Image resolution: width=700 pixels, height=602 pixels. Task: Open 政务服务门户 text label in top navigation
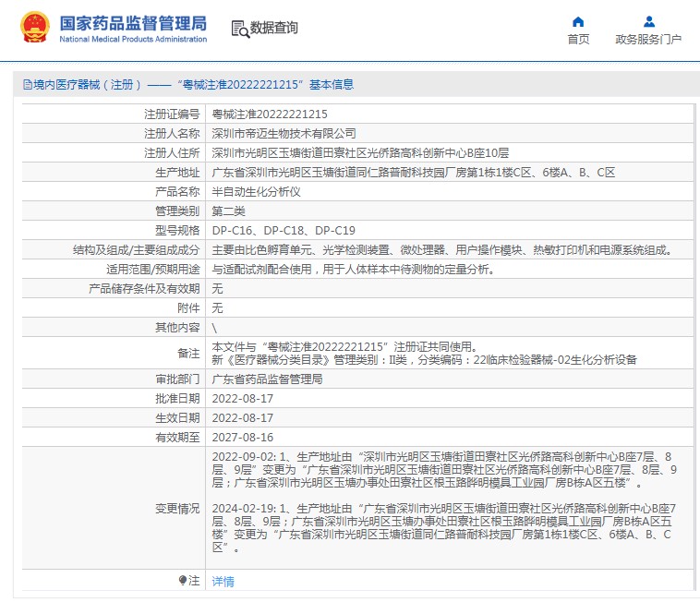pyautogui.click(x=648, y=40)
